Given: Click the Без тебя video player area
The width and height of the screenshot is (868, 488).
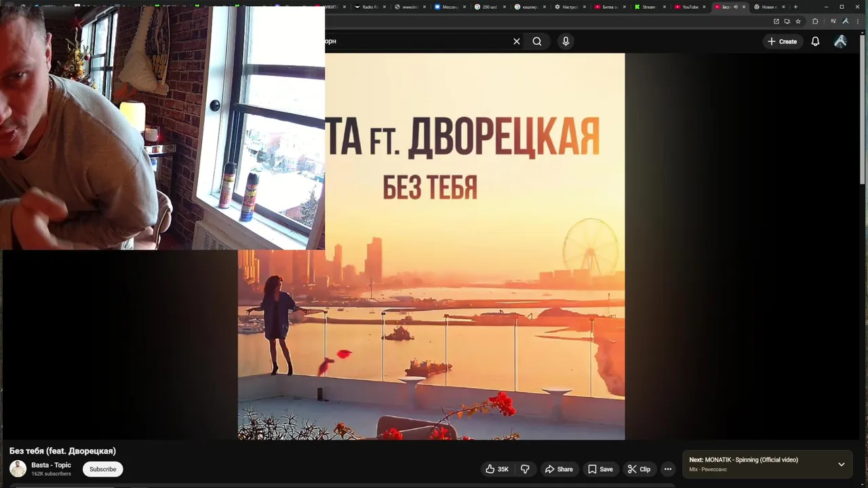Looking at the screenshot, I should (431, 247).
